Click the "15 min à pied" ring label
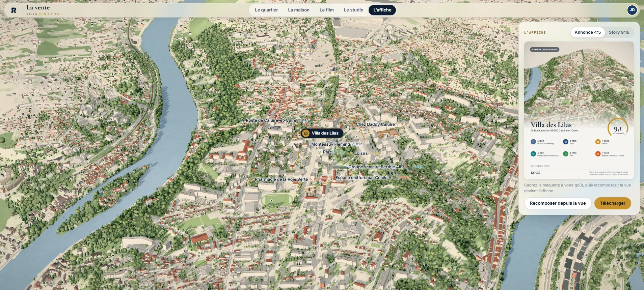Image resolution: width=644 pixels, height=290 pixels. point(298,51)
